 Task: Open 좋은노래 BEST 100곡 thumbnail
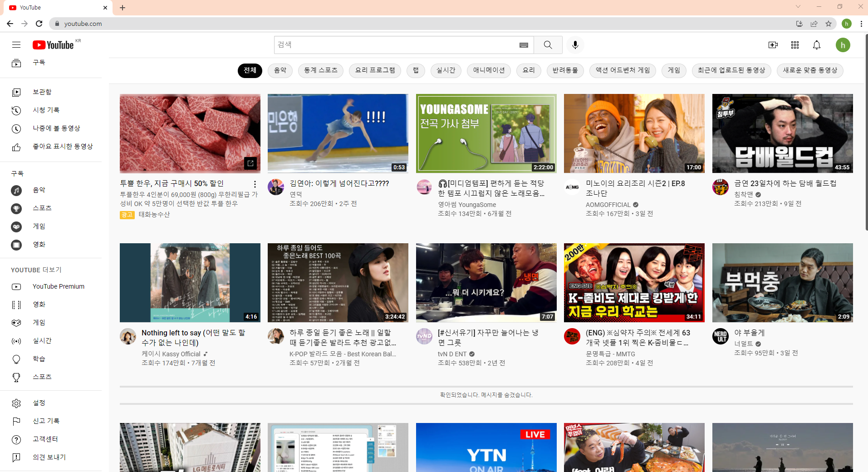(338, 283)
